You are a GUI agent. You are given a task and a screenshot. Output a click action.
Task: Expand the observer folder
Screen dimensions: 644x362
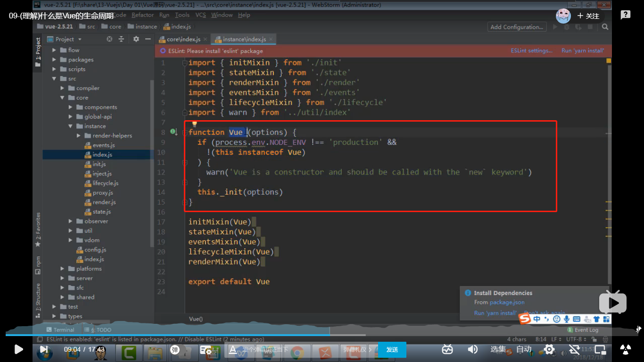[x=71, y=221]
